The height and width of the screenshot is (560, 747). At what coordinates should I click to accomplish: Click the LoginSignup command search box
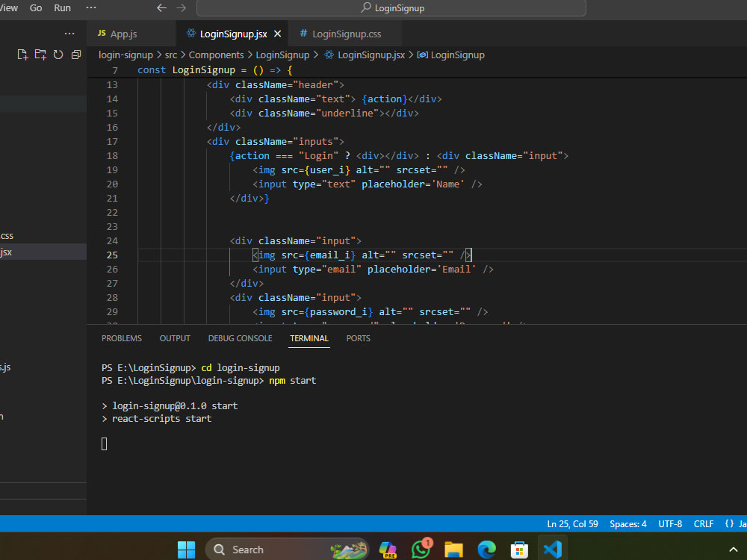(x=391, y=8)
